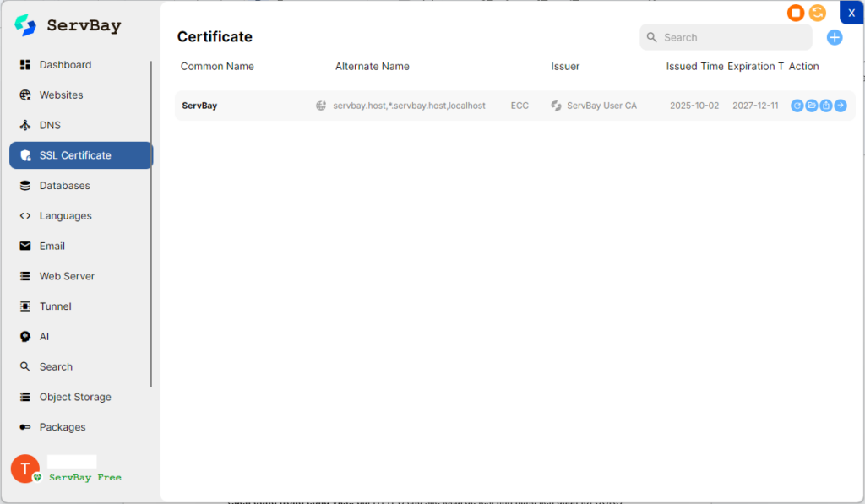Go to Websites in sidebar
This screenshot has height=504, width=865.
[61, 95]
